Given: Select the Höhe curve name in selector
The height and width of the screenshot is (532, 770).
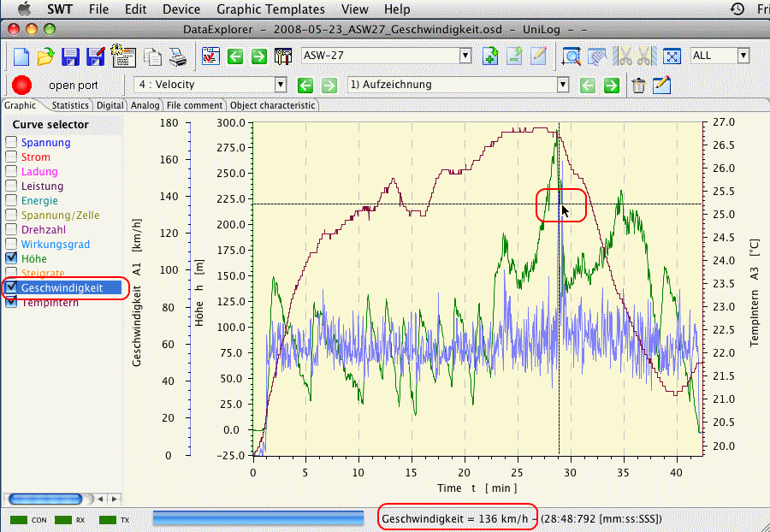Looking at the screenshot, I should (x=34, y=258).
